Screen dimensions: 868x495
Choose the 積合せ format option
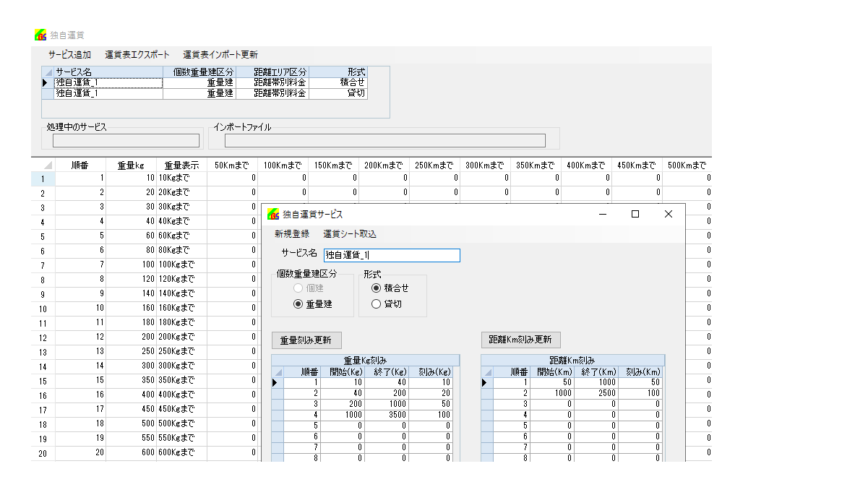point(376,288)
